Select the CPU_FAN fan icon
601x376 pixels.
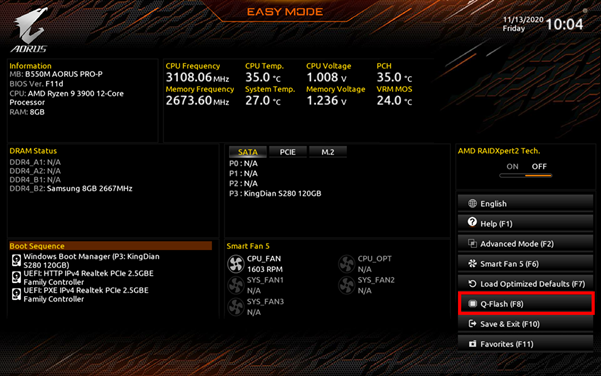(x=235, y=264)
